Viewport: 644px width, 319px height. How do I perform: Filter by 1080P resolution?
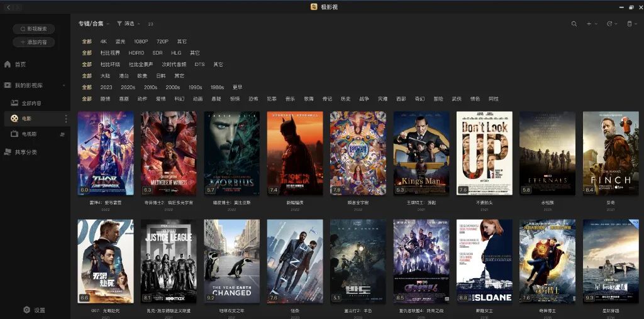point(141,41)
